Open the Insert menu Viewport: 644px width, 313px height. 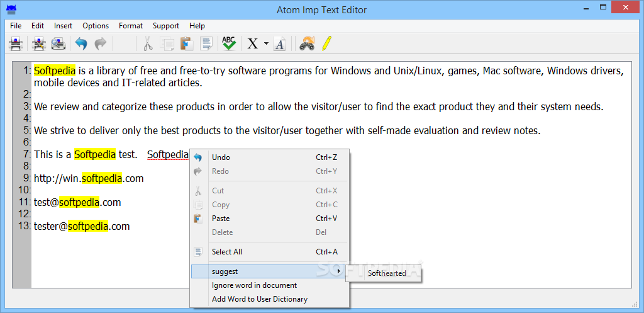(x=64, y=25)
